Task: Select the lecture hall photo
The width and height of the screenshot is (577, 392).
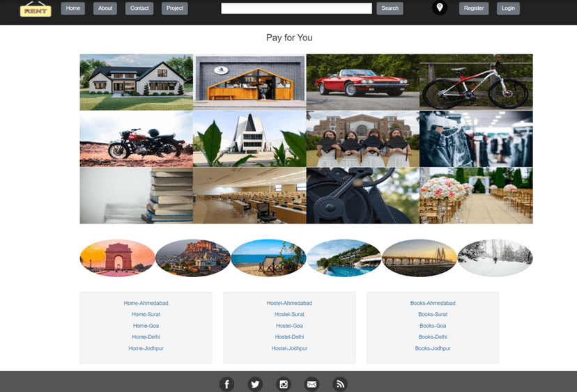Action: point(249,196)
